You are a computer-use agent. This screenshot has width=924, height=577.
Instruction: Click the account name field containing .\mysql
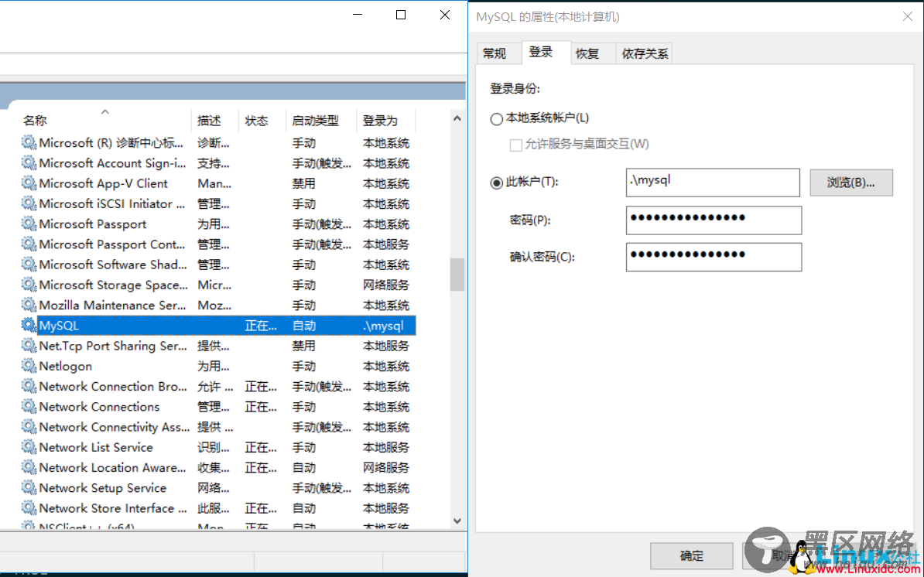(x=713, y=183)
